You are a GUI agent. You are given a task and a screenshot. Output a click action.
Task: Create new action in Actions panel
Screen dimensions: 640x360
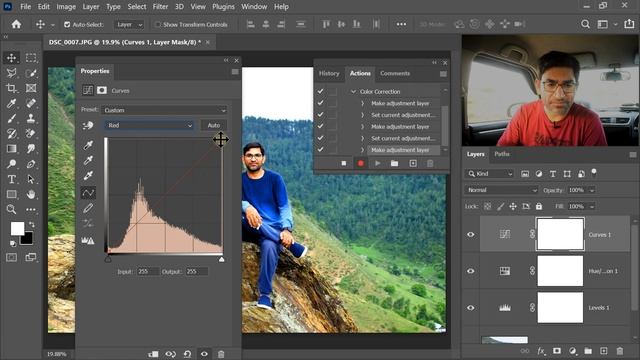(413, 163)
